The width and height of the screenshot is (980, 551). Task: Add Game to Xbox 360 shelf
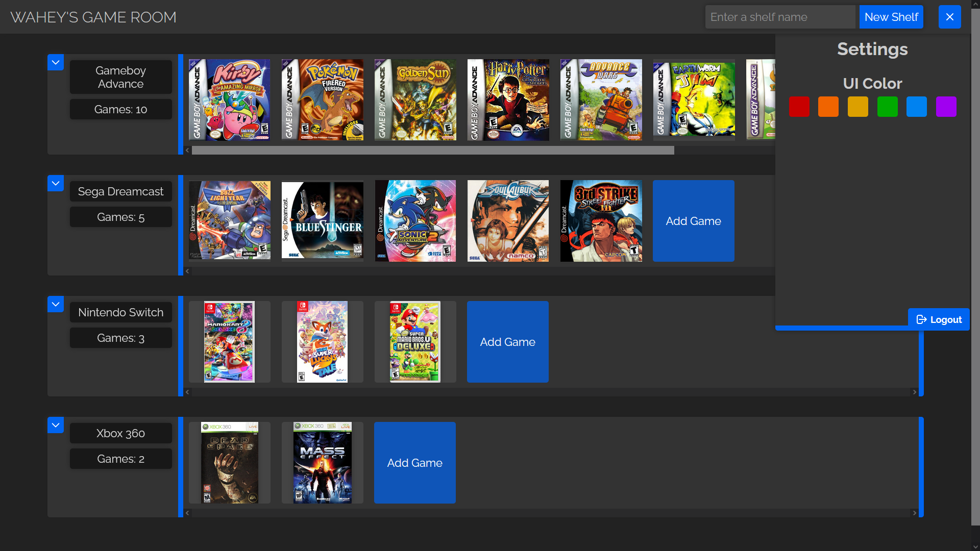click(415, 463)
